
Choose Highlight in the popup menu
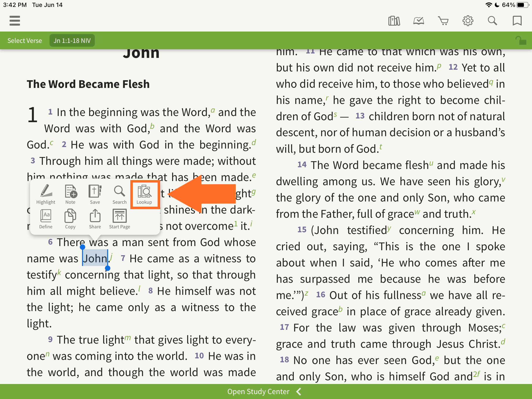coord(46,194)
